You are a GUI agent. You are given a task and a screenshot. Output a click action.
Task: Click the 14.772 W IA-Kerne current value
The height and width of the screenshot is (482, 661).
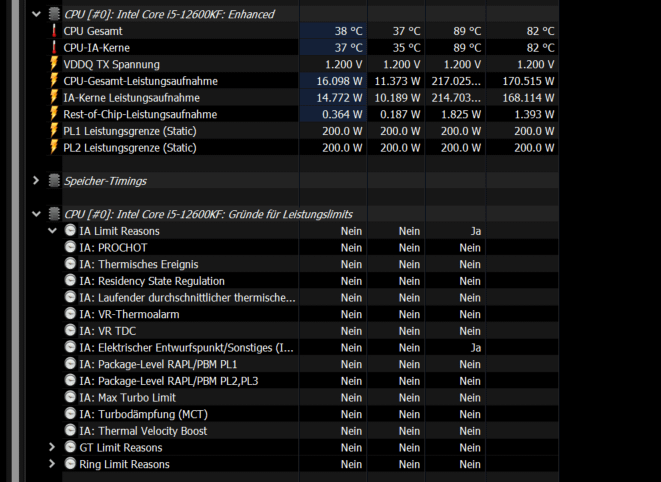339,98
